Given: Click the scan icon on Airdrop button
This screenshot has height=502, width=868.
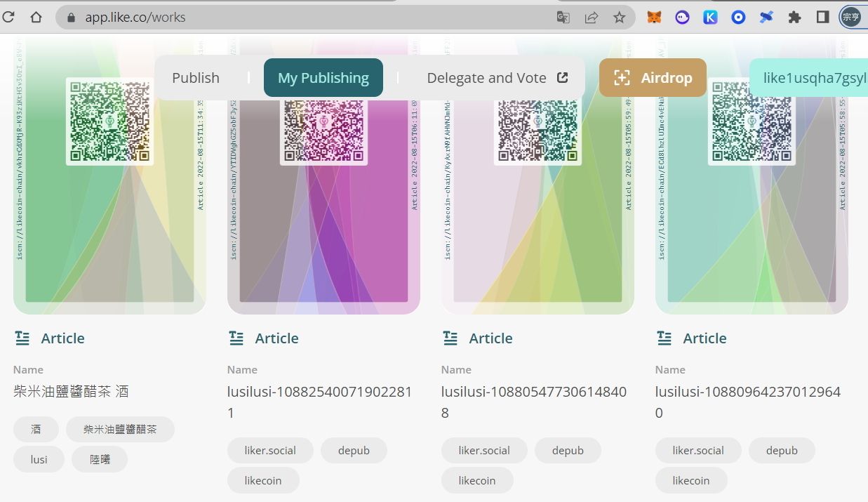Looking at the screenshot, I should (622, 78).
